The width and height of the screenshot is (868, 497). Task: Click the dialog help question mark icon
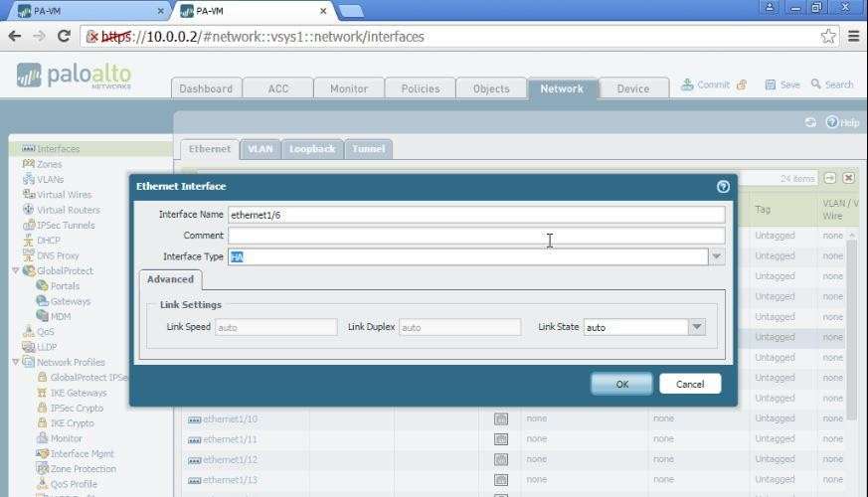(723, 186)
